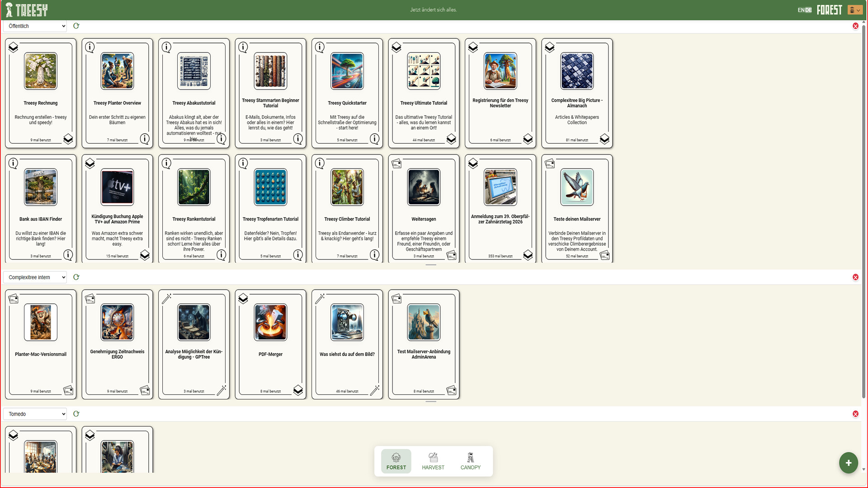Click the info icon on Treesy Abakustutorial card
The image size is (868, 488).
(x=166, y=47)
